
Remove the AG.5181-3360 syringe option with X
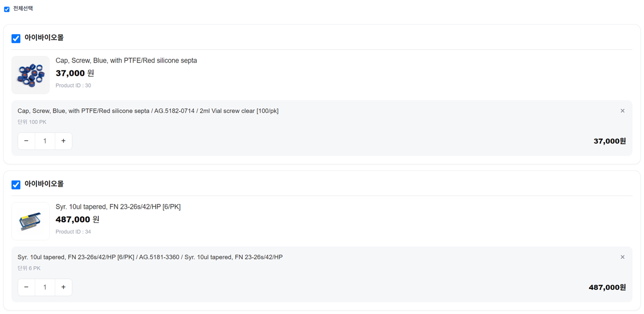(x=622, y=257)
